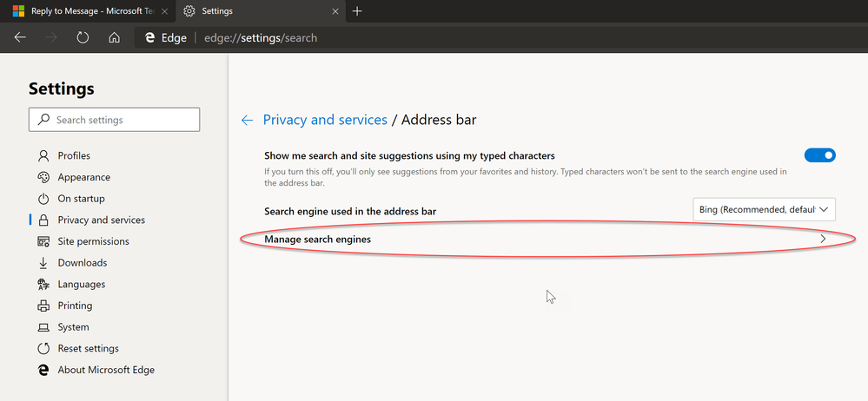Viewport: 868px width, 401px height.
Task: Click the Manage search engines label
Action: pyautogui.click(x=317, y=240)
